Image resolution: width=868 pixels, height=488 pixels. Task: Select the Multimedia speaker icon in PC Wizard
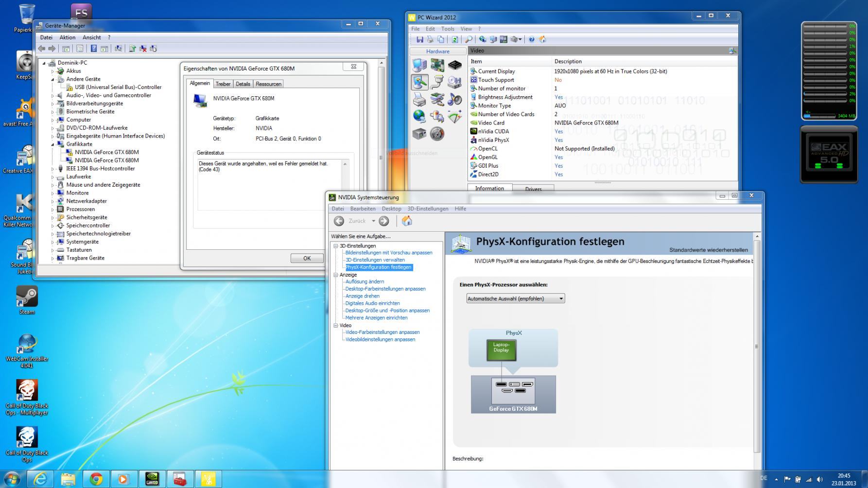coord(455,100)
